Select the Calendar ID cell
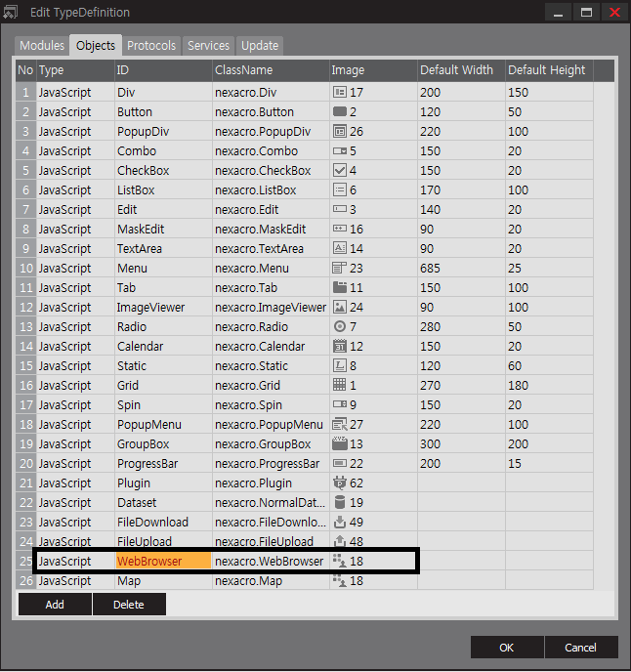This screenshot has height=672, width=631. coord(163,346)
